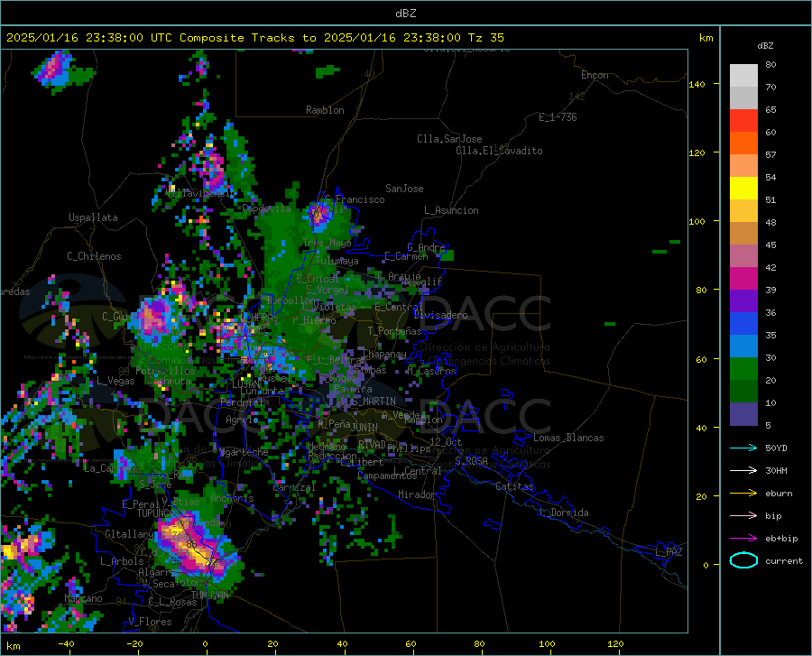Click the 'current' legend label

click(x=783, y=560)
